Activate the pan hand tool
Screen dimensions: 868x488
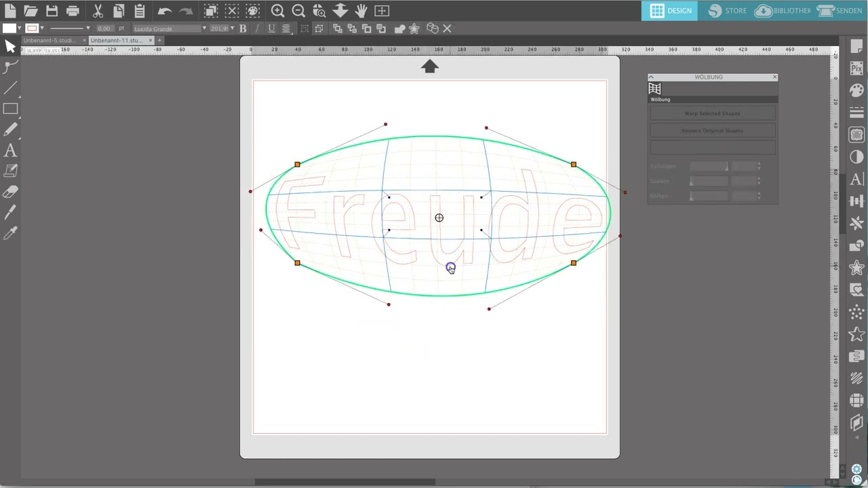(x=361, y=11)
